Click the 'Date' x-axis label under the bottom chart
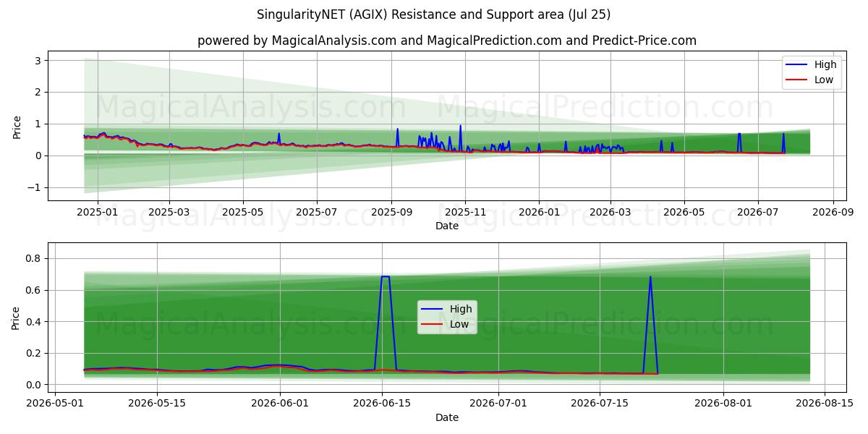 pos(447,417)
